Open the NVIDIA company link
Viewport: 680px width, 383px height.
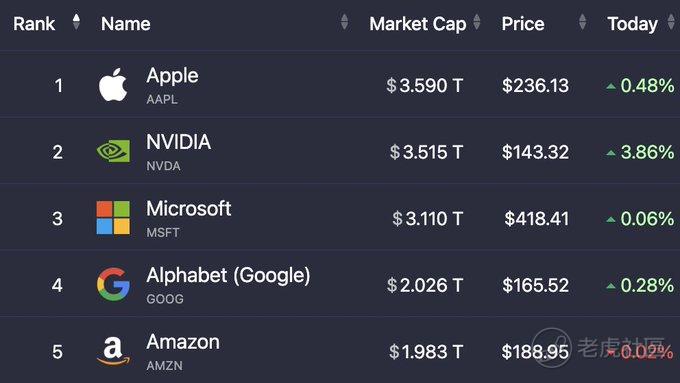pyautogui.click(x=179, y=142)
